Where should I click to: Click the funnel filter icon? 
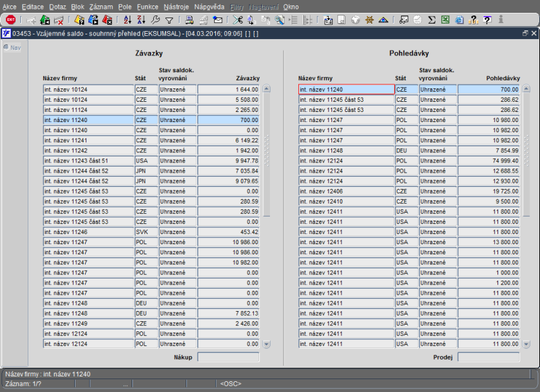point(169,20)
